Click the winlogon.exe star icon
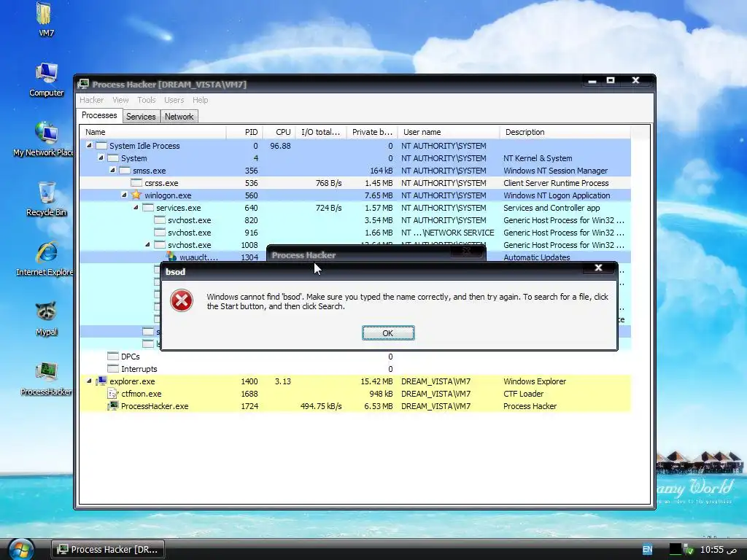747x560 pixels. pyautogui.click(x=136, y=195)
